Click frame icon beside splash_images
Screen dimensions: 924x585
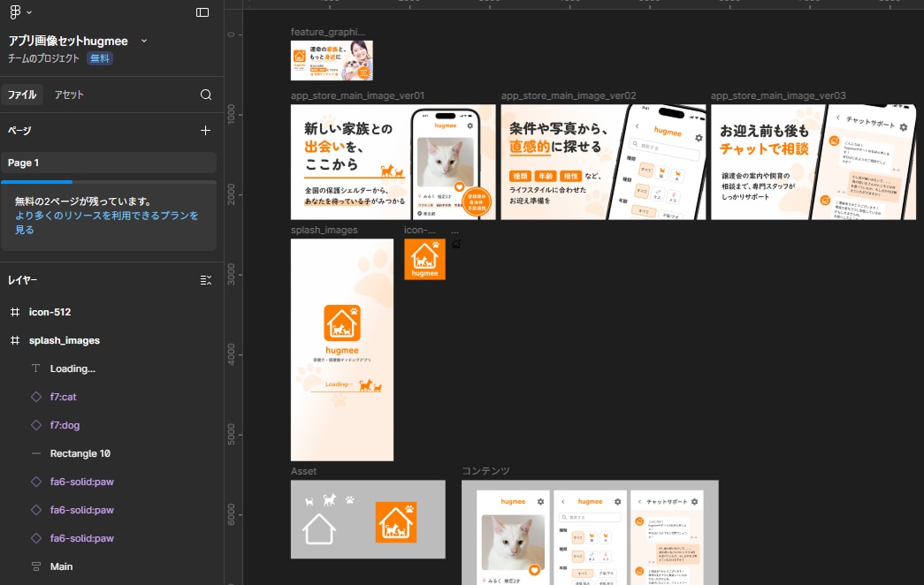(15, 340)
